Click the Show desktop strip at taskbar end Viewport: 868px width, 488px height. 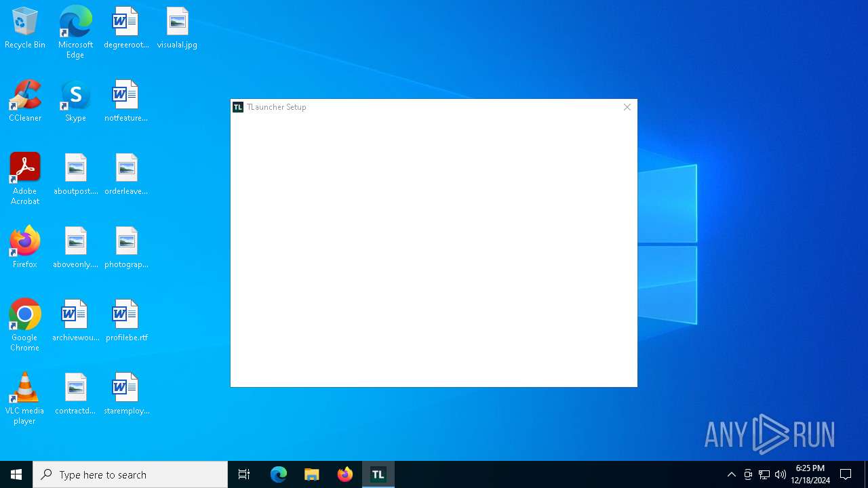click(x=866, y=474)
